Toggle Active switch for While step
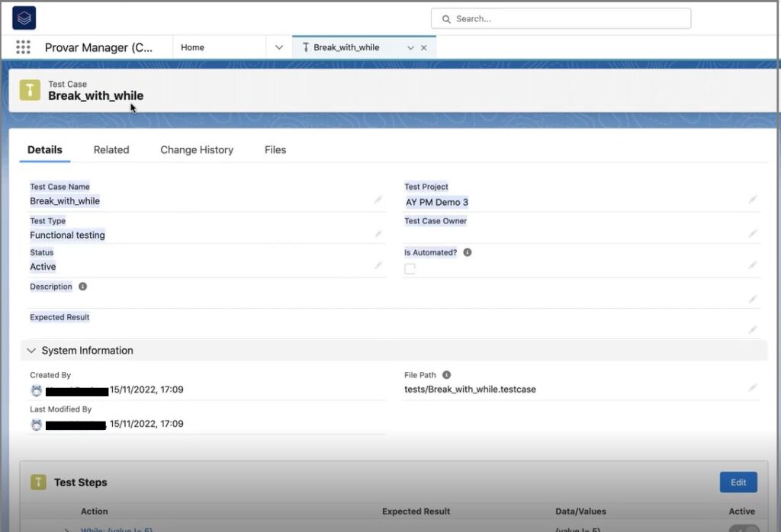The height and width of the screenshot is (532, 781). click(x=744, y=527)
